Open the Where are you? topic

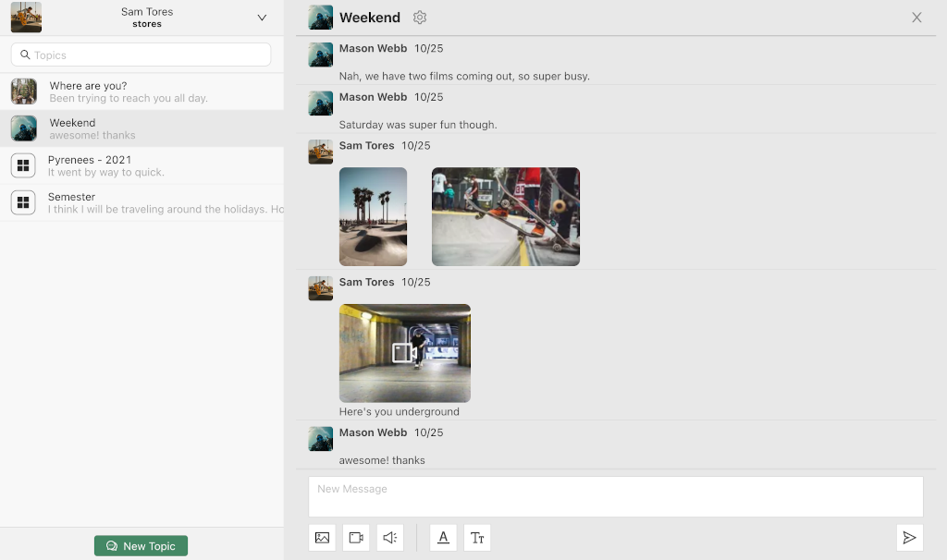(128, 91)
